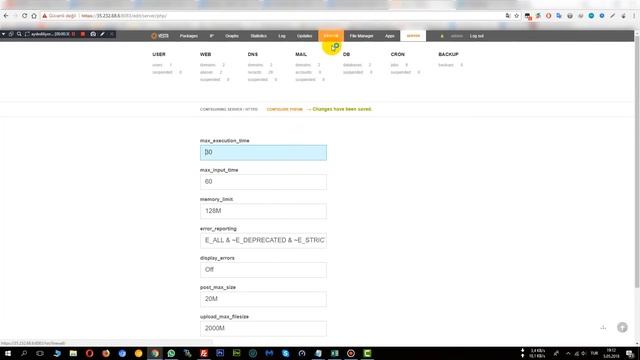Open the Chrome three-dot menu

pos(634,16)
